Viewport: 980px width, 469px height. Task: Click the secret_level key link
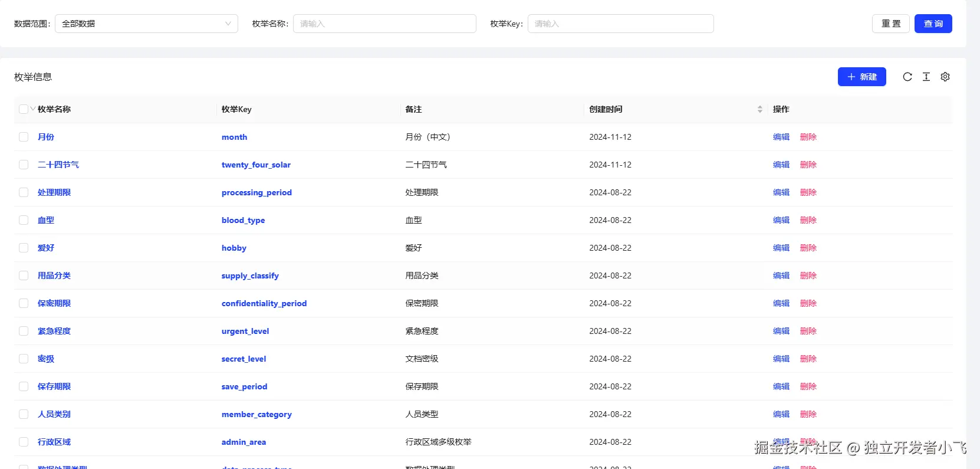click(x=244, y=359)
